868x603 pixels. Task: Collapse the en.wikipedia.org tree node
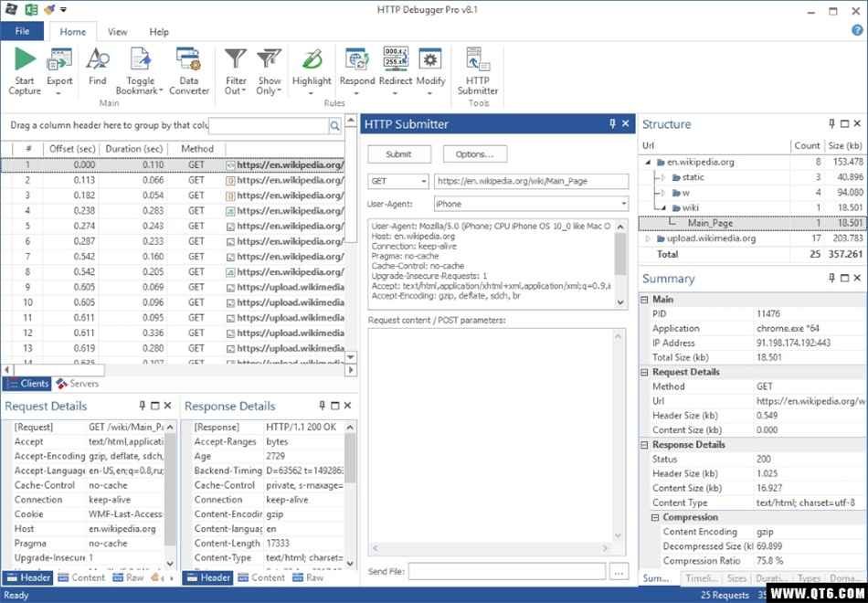click(x=648, y=163)
